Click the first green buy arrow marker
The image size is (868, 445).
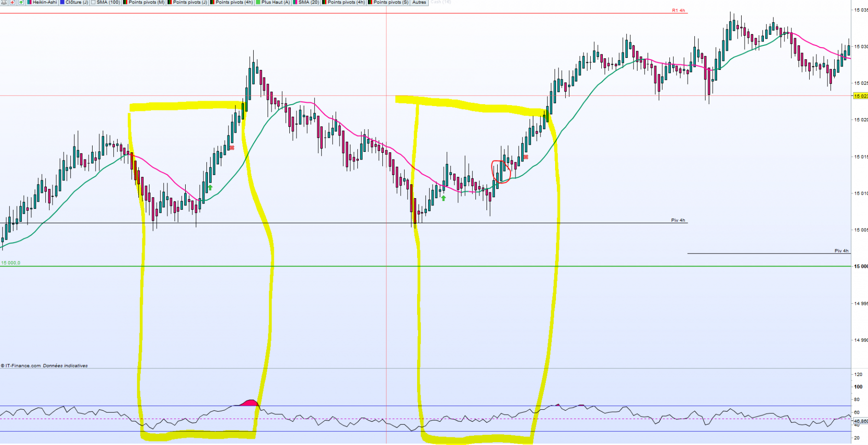coord(210,188)
